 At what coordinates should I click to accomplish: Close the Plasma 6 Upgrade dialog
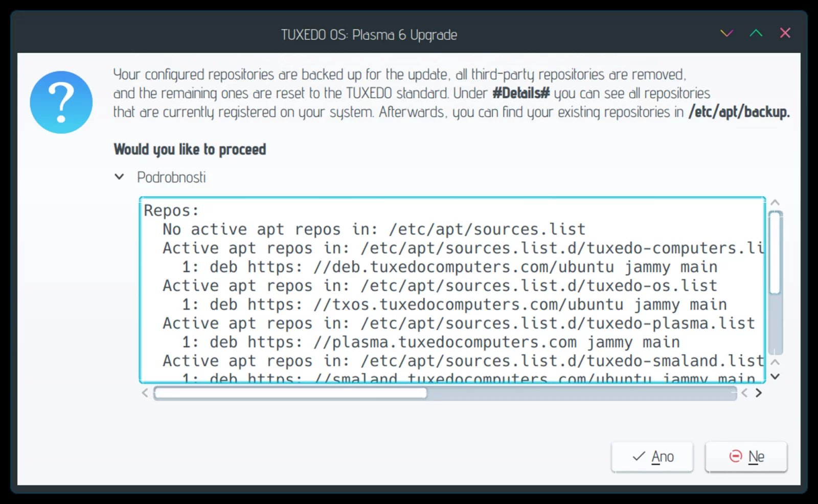785,33
